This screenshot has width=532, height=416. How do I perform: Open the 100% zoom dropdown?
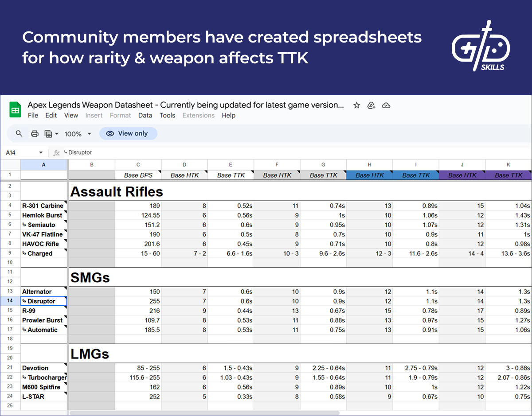pyautogui.click(x=78, y=134)
